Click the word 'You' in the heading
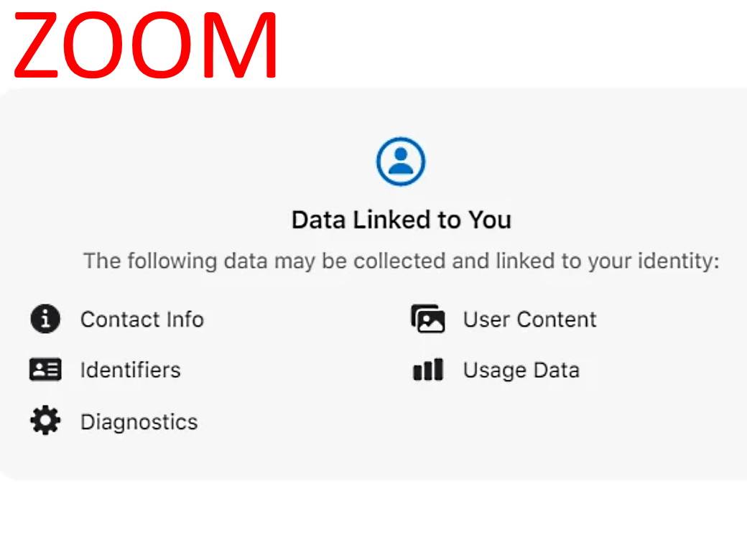 coord(490,220)
